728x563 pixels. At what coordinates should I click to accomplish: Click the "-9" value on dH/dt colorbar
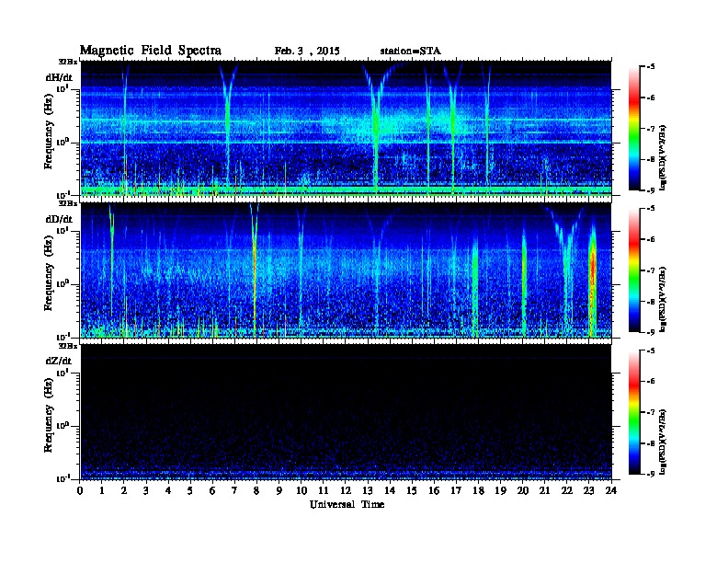click(650, 190)
